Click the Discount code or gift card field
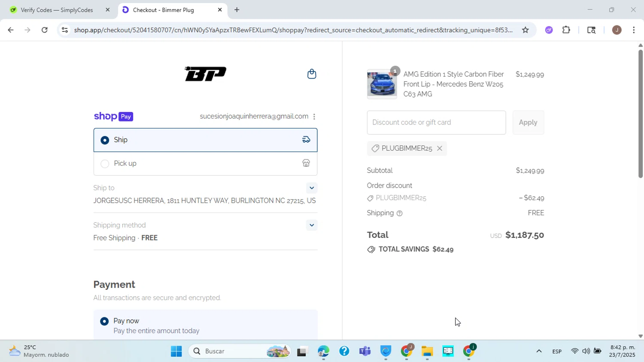This screenshot has height=362, width=644. click(436, 122)
